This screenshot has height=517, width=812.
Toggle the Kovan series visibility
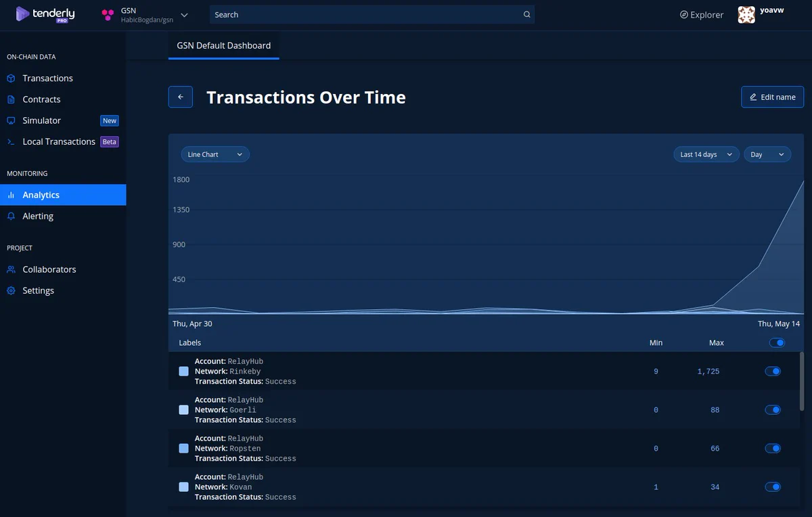[x=773, y=487]
